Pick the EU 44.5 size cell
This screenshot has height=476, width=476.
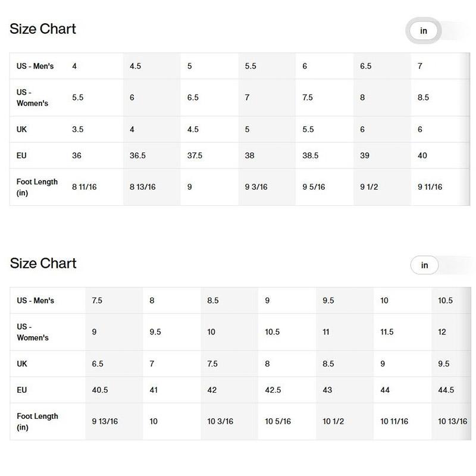[x=446, y=390]
